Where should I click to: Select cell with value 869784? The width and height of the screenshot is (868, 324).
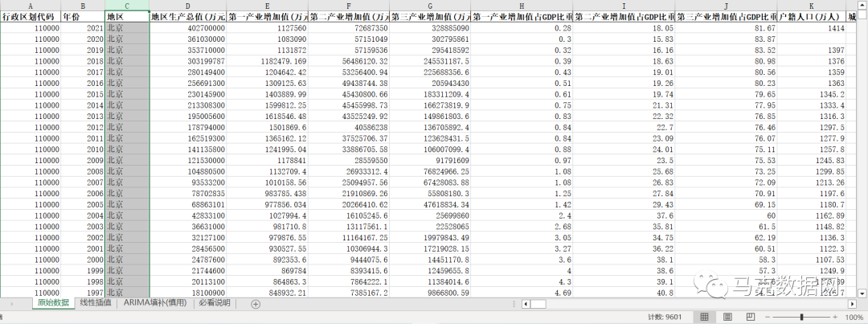click(x=268, y=270)
